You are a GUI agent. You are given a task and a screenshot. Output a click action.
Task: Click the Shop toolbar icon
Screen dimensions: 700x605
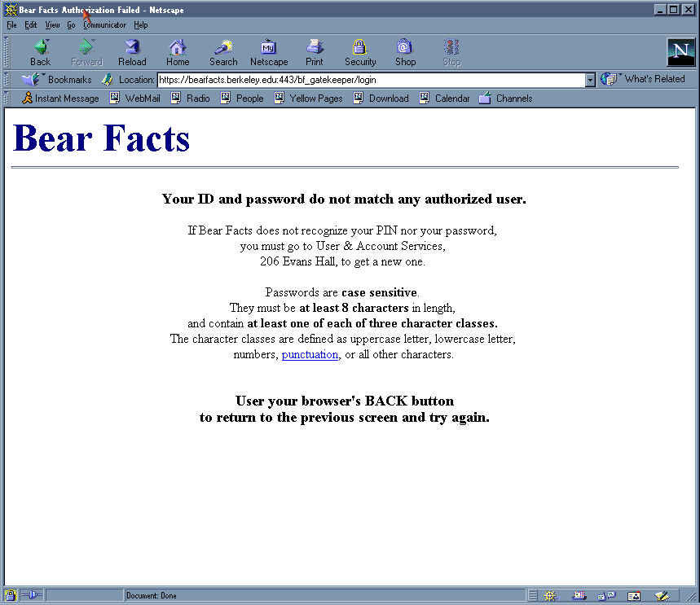(x=405, y=52)
